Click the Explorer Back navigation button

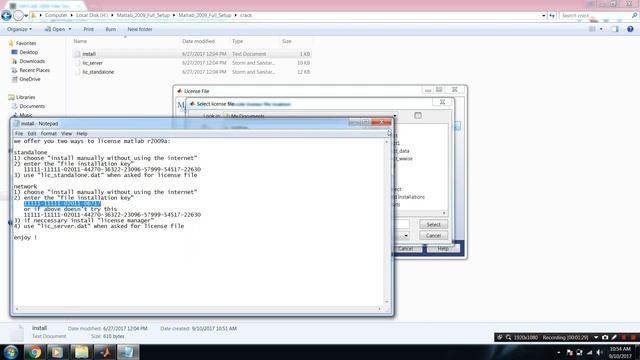click(7, 16)
